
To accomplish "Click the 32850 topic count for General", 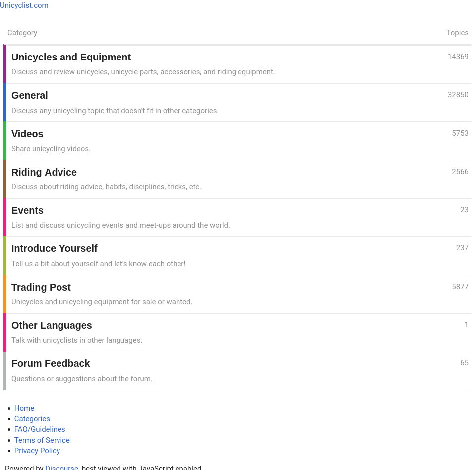I will [x=458, y=95].
